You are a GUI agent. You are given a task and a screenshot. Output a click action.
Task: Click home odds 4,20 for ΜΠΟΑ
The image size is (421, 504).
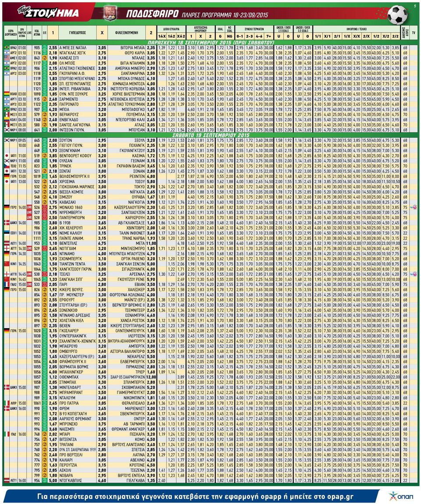coord(53,109)
